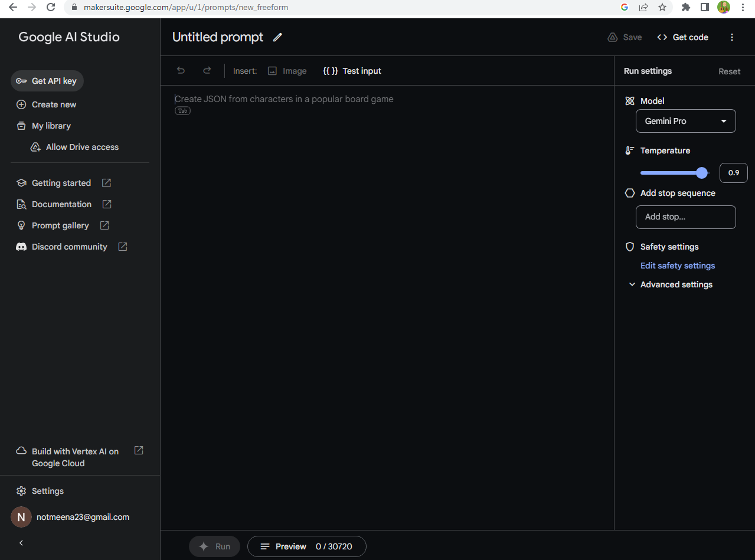Viewport: 755px width, 560px height.
Task: Click the key icon on Get API key
Action: (x=21, y=81)
